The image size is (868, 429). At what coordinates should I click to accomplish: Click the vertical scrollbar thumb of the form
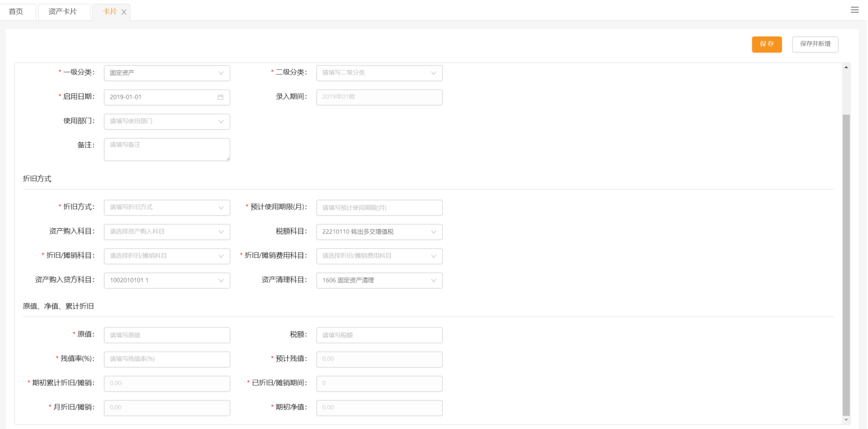[846, 265]
